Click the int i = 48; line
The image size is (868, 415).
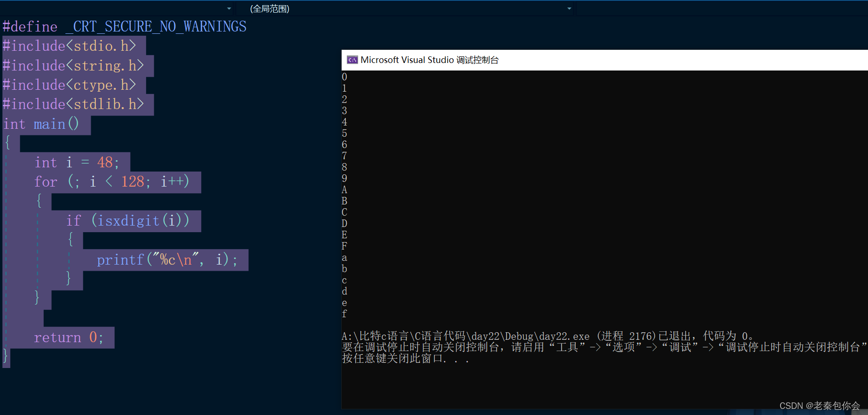tap(77, 163)
